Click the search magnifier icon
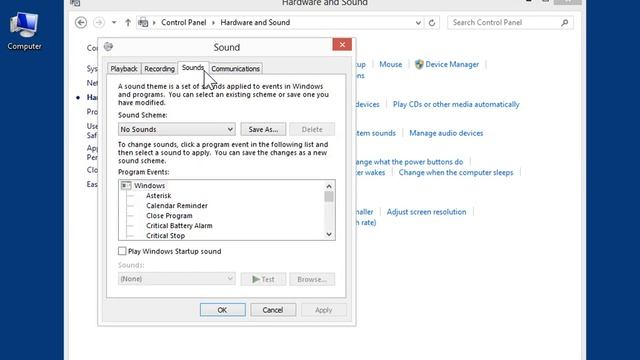 click(x=564, y=22)
